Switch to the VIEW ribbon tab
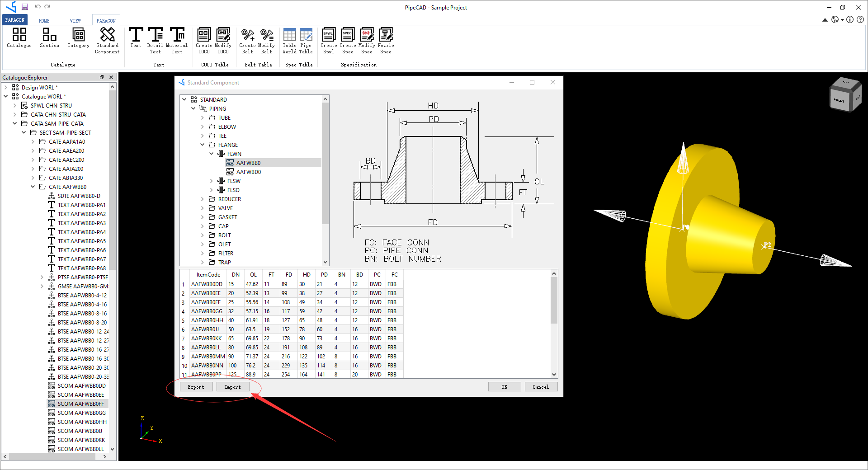868x470 pixels. pos(75,20)
